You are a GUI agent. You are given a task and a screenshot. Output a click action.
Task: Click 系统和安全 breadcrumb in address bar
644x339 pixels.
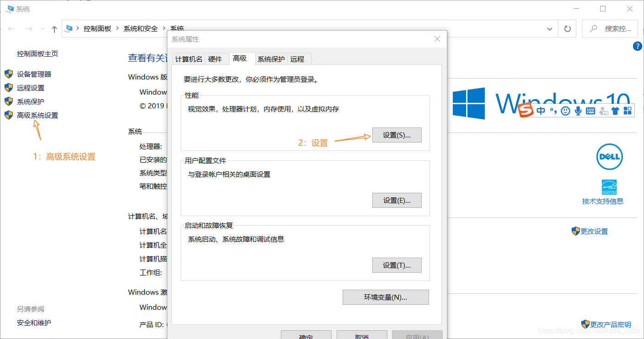pyautogui.click(x=140, y=28)
